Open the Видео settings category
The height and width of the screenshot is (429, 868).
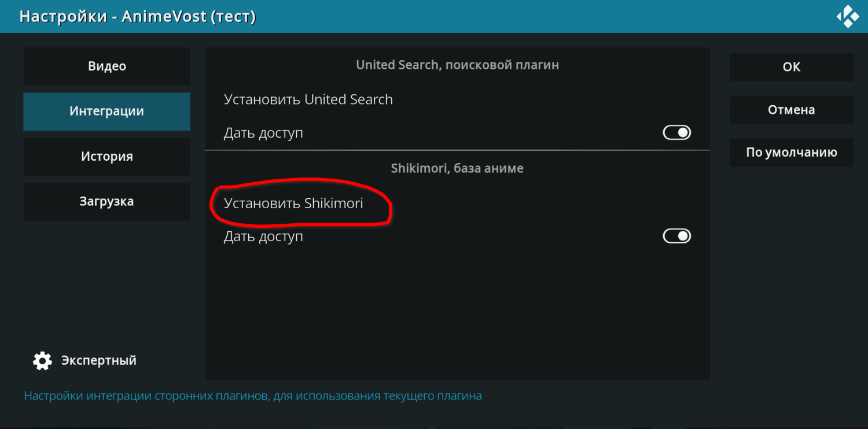107,66
